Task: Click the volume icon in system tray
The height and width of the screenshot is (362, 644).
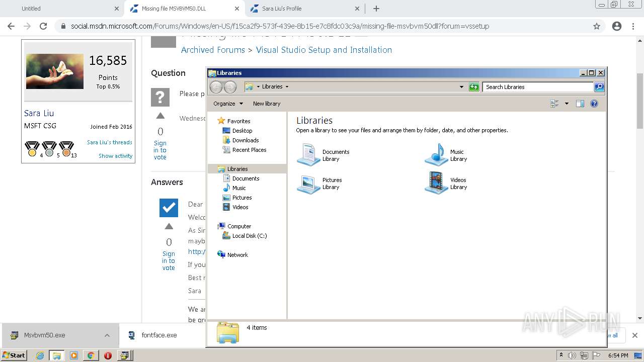Action: pyautogui.click(x=572, y=355)
